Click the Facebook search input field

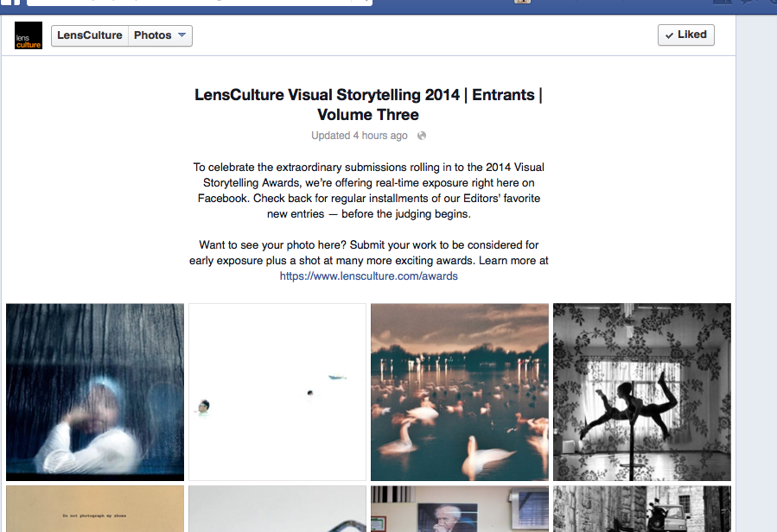click(x=199, y=3)
